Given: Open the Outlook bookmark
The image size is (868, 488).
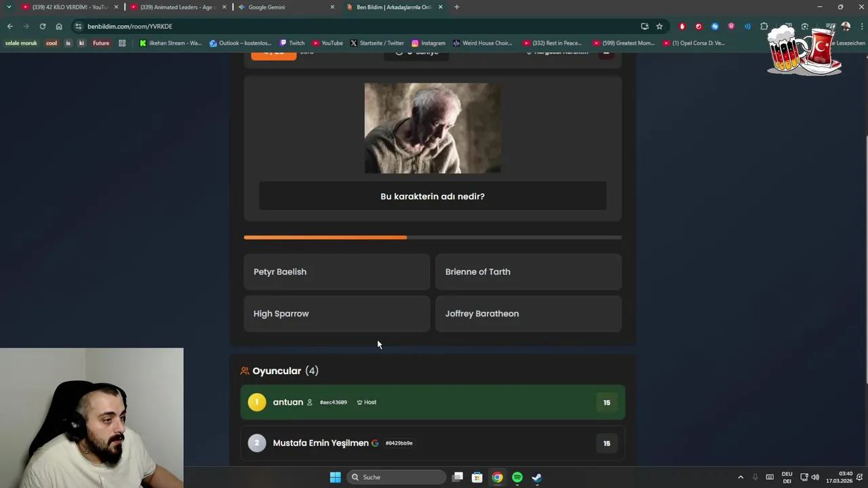Looking at the screenshot, I should point(240,43).
